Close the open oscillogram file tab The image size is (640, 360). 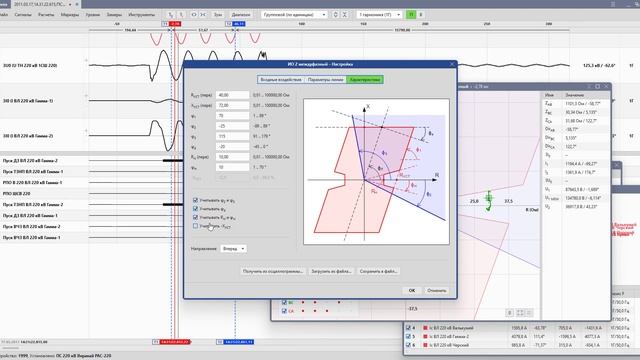point(77,4)
